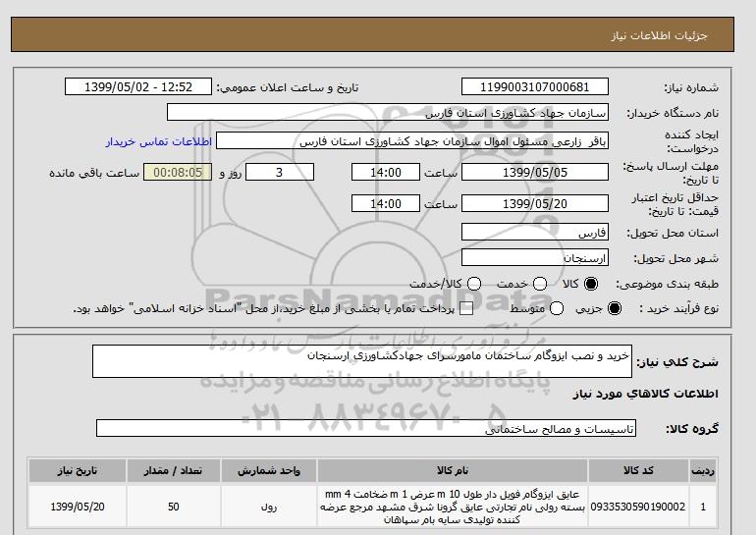756x535 pixels.
Task: Click the واحد شمارش column header
Action: (x=269, y=470)
